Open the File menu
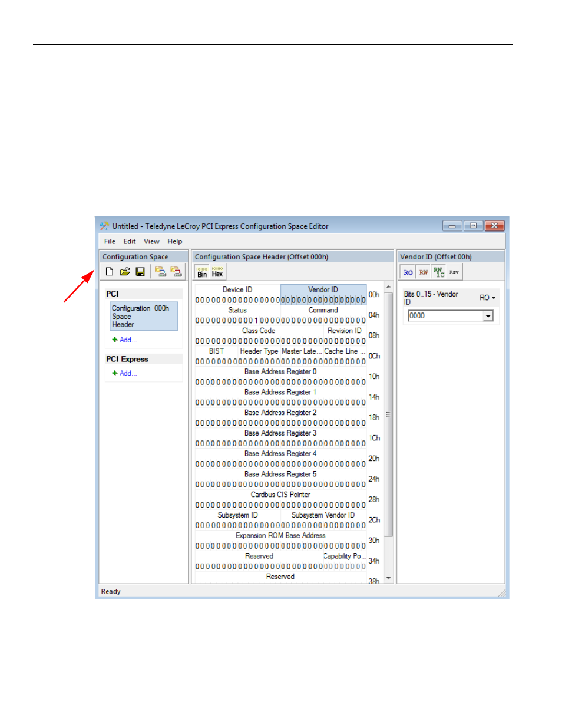The height and width of the screenshot is (728, 562). (110, 241)
